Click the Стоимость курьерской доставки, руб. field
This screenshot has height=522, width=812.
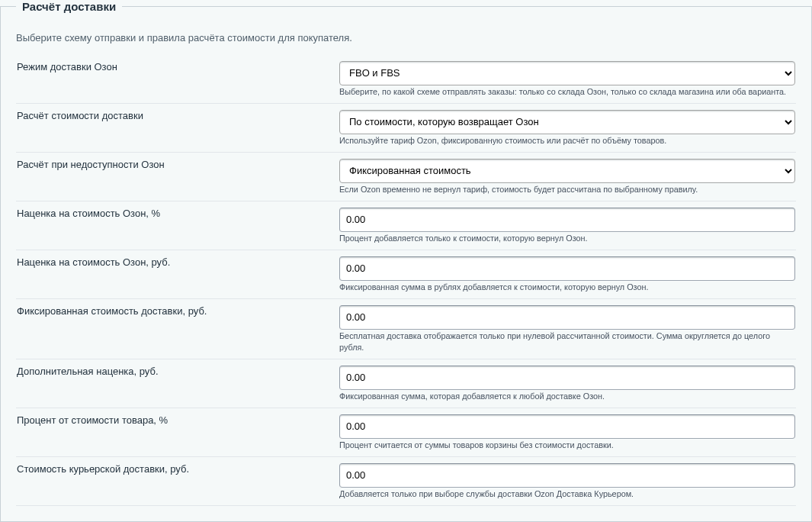pos(567,475)
